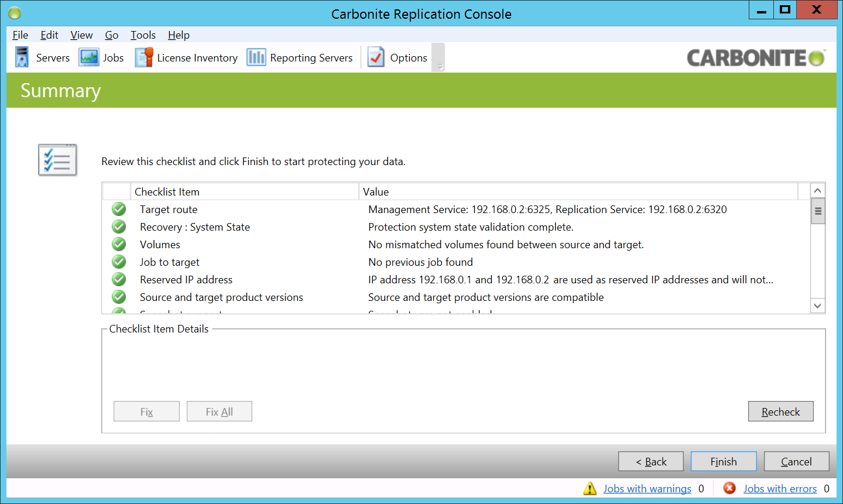Screen dimensions: 843x504
Task: Click the checklist scrollbar up arrow
Action: point(818,191)
